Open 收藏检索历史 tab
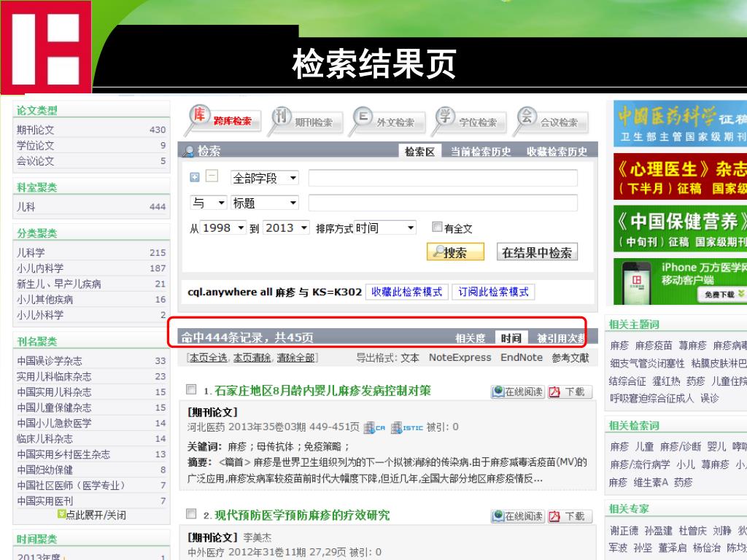The height and width of the screenshot is (560, 747). [x=557, y=152]
